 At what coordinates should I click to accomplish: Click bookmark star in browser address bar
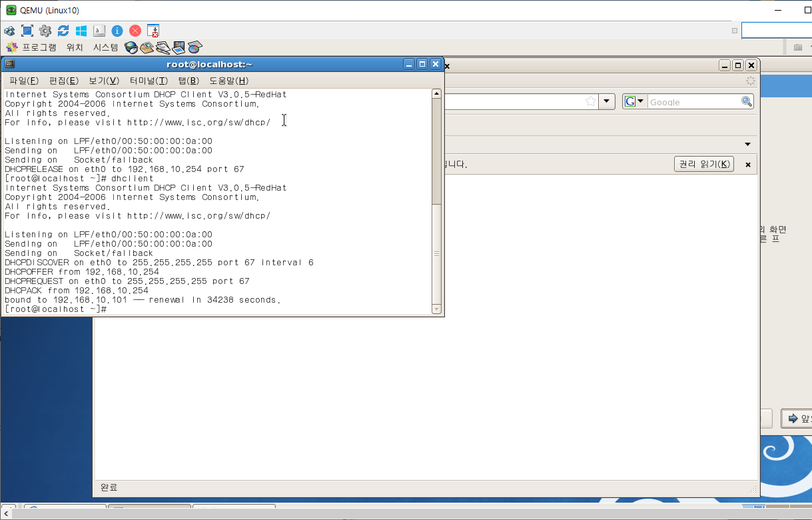click(590, 101)
